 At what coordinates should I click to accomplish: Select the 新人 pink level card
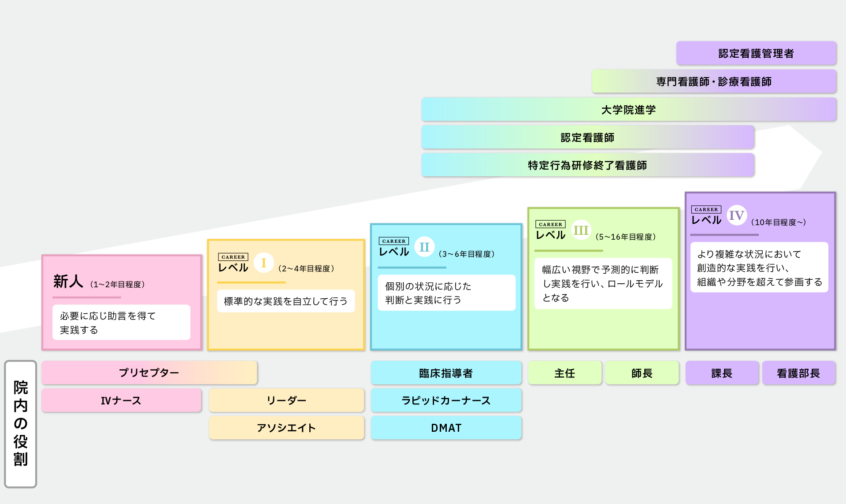pyautogui.click(x=122, y=302)
